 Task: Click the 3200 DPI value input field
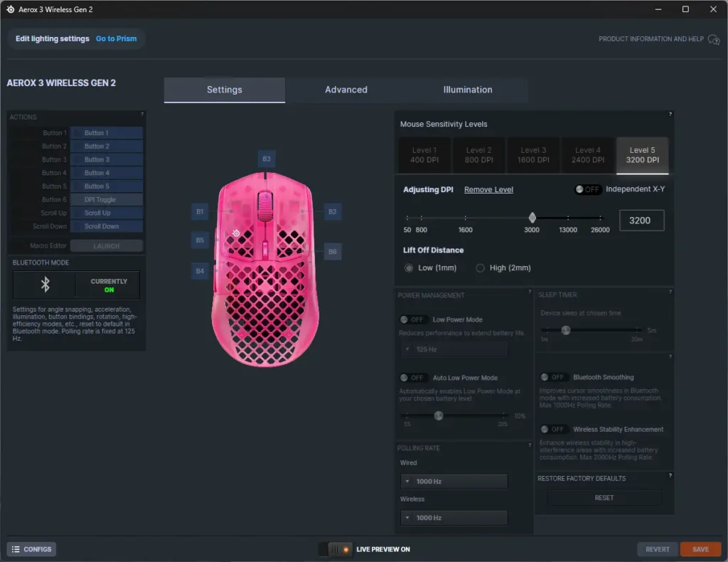[641, 221]
